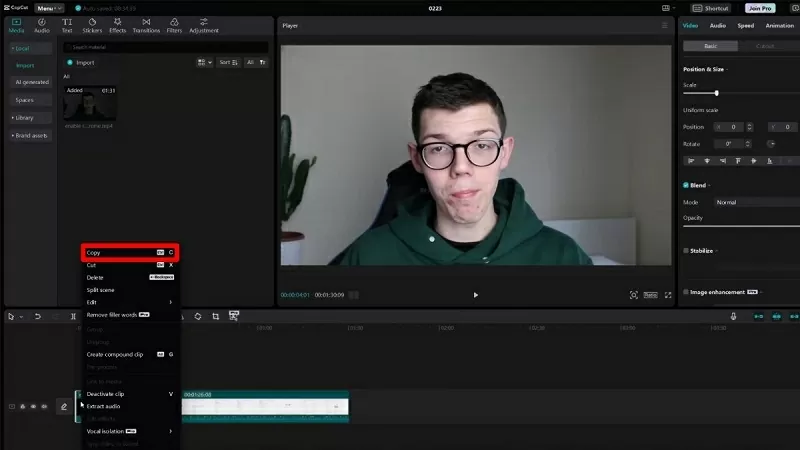
Task: Click the microphone record icon above timeline
Action: coord(733,316)
